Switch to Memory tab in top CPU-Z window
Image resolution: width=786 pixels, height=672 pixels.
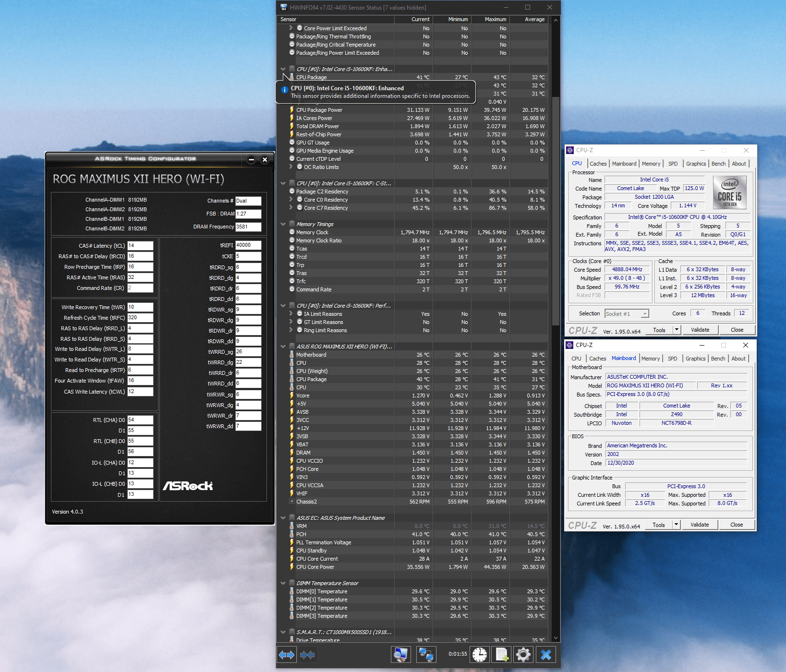[651, 164]
